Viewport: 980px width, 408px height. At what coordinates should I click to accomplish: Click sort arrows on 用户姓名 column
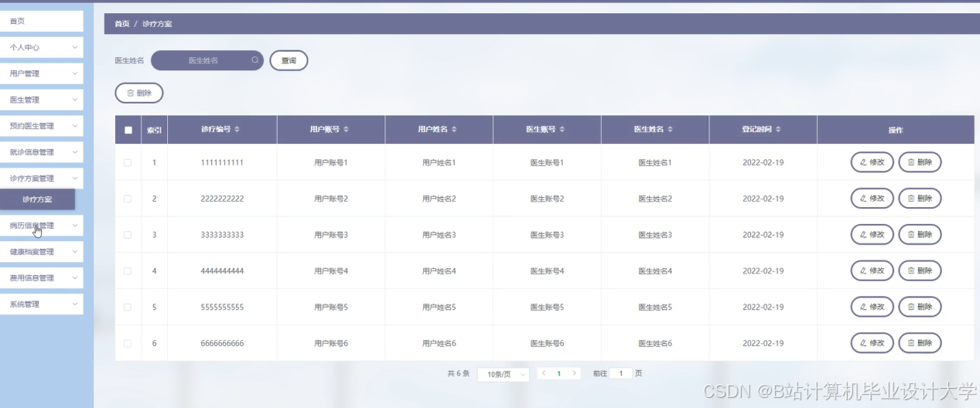click(x=454, y=130)
